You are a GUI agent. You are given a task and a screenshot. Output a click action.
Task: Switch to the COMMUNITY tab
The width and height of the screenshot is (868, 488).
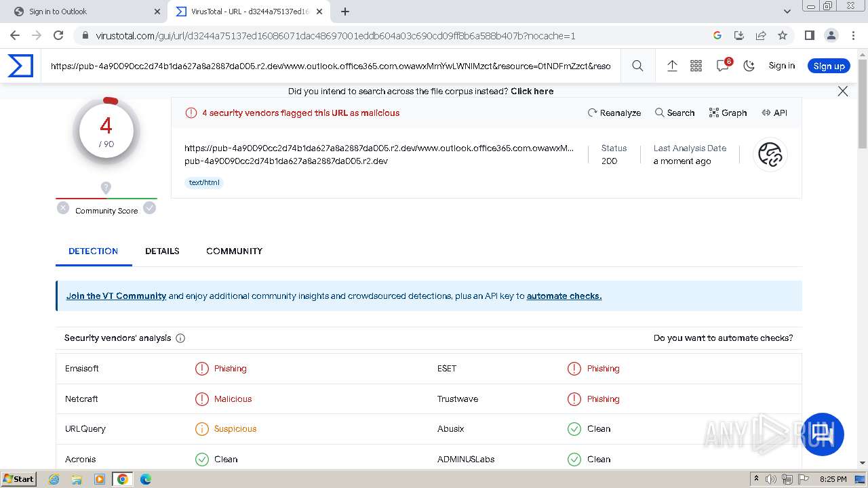[x=234, y=251]
